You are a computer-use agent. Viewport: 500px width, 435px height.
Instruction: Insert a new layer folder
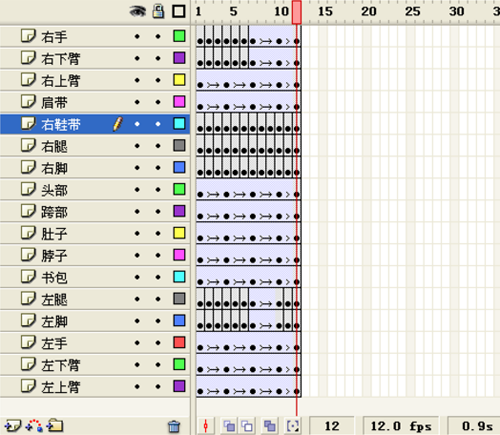55,426
